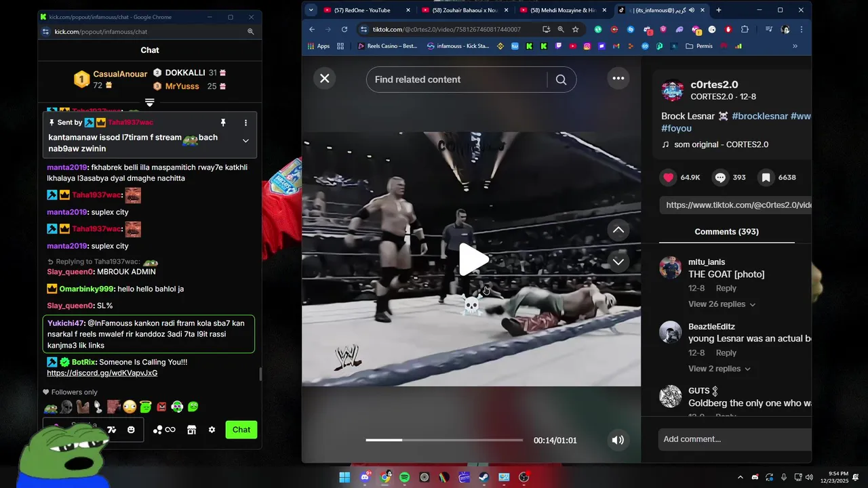Open Spotify from the taskbar
Viewport: 868px width, 488px height.
(405, 477)
